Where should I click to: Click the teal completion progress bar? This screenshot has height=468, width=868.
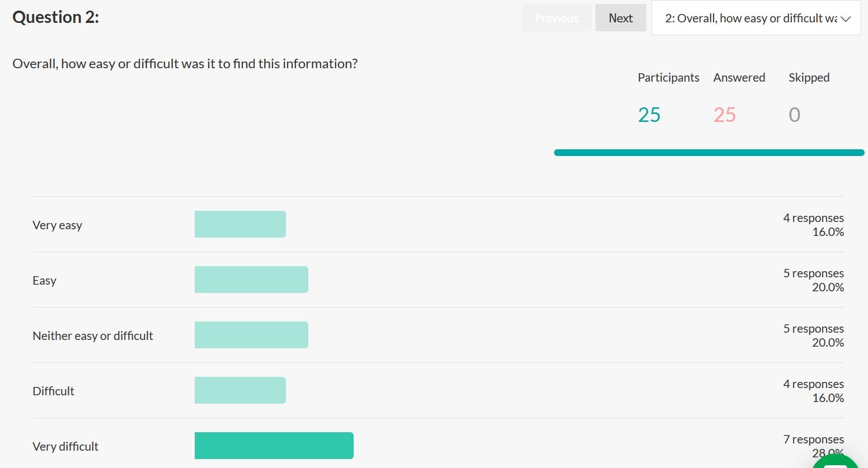tap(709, 153)
